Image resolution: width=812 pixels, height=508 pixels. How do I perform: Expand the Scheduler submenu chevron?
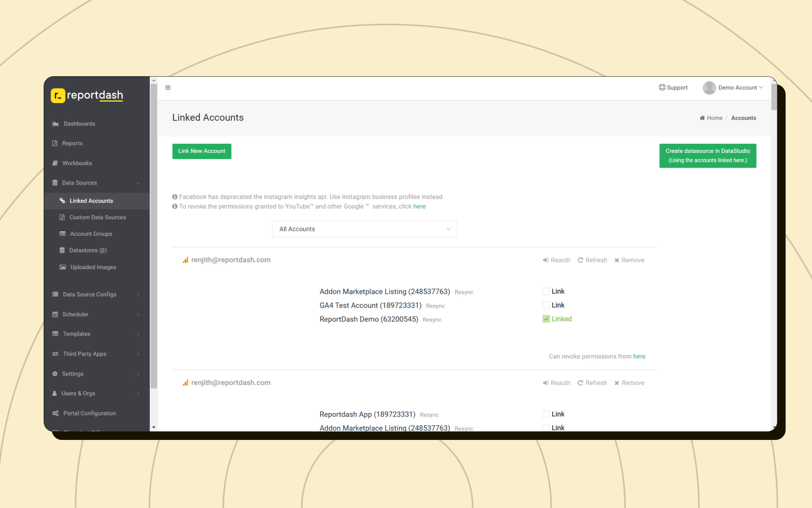coord(138,314)
